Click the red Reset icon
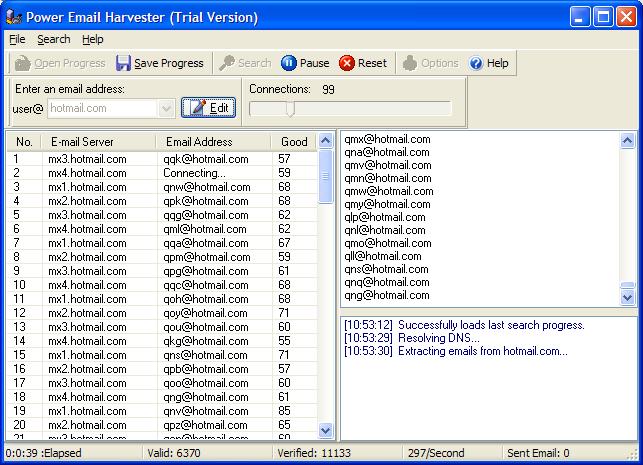This screenshot has width=643, height=465. coord(347,63)
